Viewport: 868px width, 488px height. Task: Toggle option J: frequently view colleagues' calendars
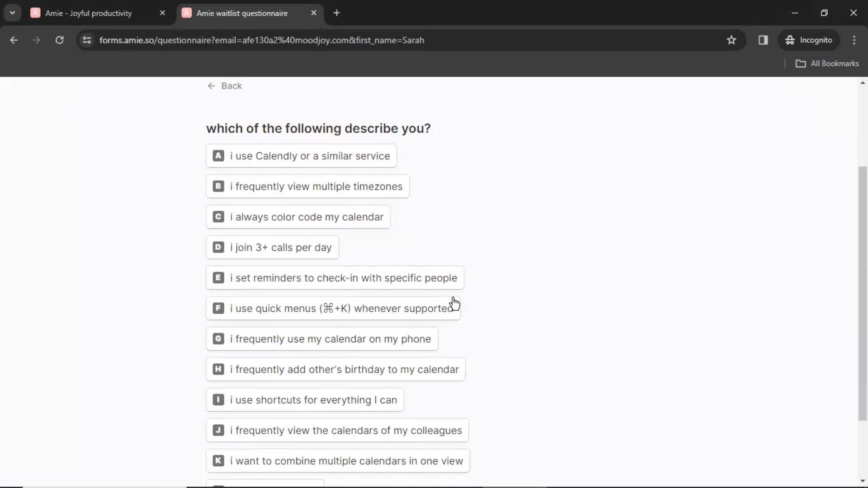(x=337, y=430)
